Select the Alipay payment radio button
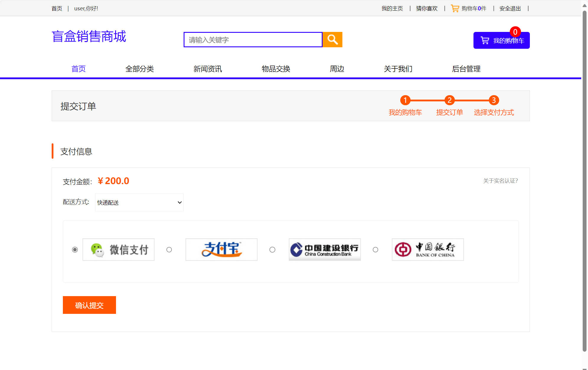Screen dimensions: 588x370 169,250
